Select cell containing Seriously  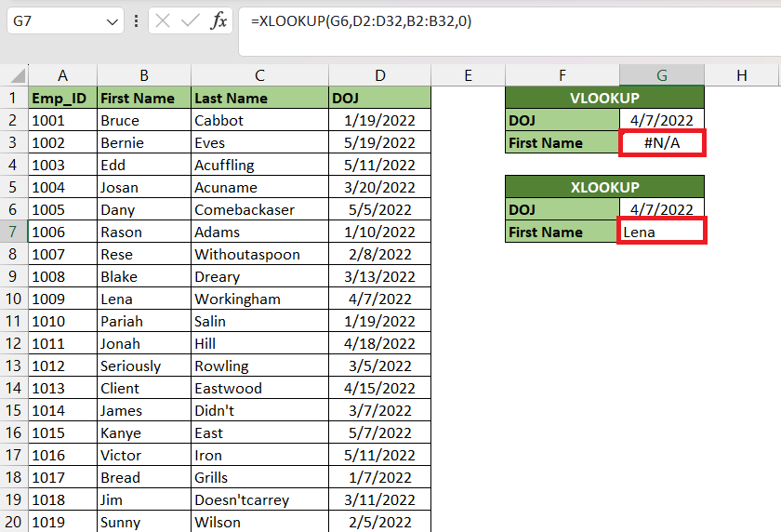pos(144,366)
